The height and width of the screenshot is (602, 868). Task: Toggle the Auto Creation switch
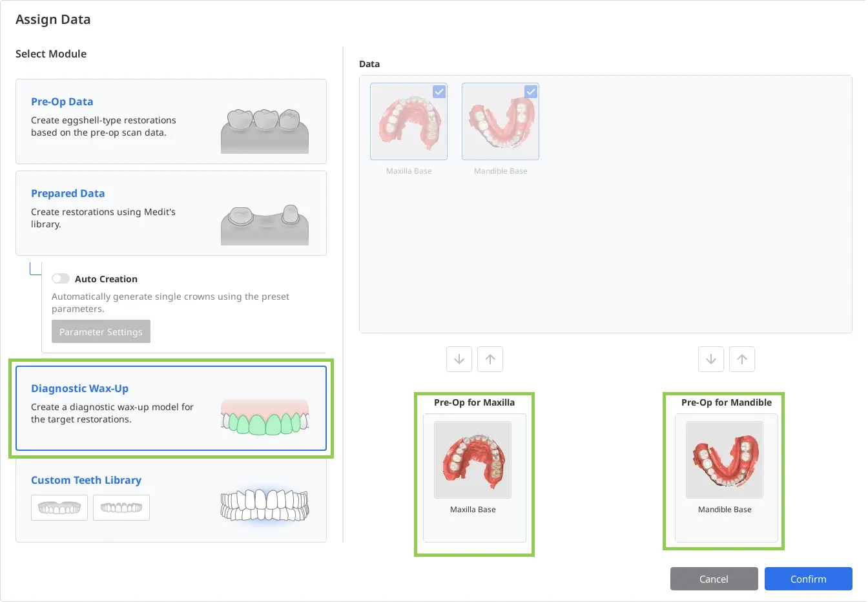(x=61, y=278)
